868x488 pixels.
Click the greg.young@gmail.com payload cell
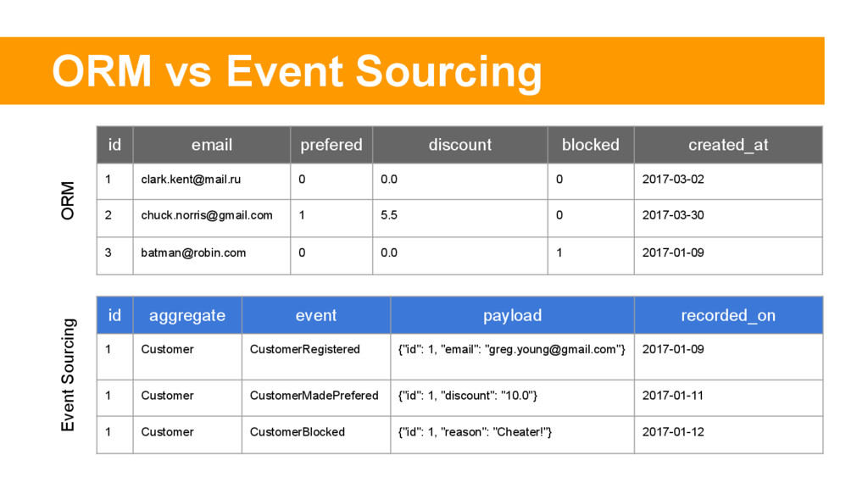click(512, 357)
